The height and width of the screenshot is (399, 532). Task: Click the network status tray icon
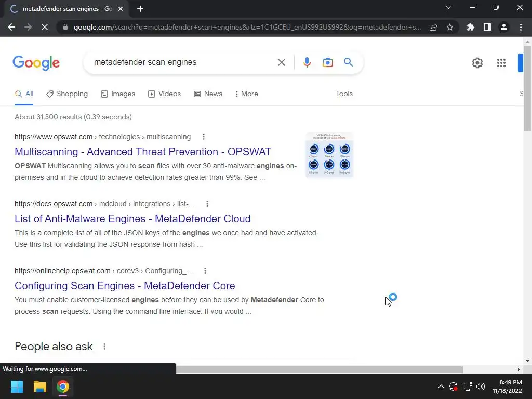pyautogui.click(x=468, y=387)
